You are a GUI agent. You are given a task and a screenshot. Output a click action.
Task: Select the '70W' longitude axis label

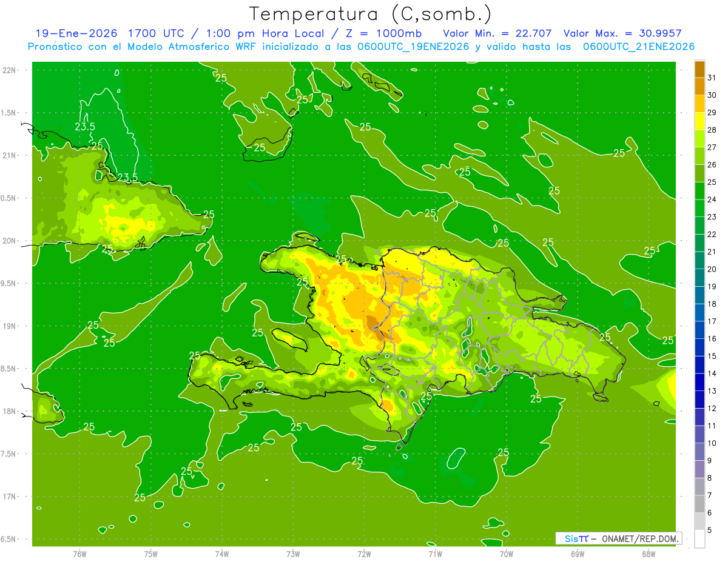coord(506,554)
